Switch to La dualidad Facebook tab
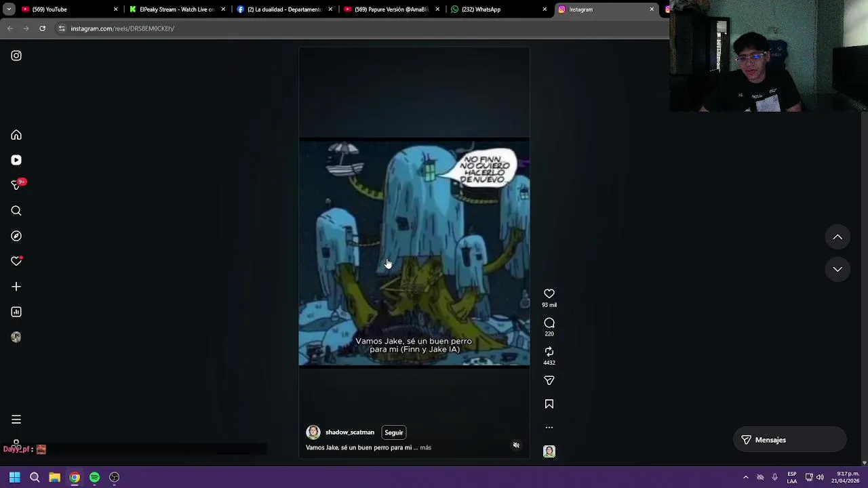Viewport: 868px width, 488px height. click(x=284, y=9)
